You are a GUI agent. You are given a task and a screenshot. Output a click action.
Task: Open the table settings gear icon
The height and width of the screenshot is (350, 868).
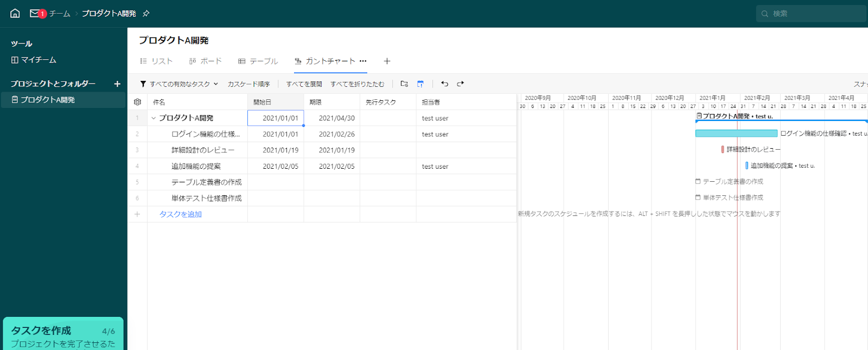pos(137,102)
